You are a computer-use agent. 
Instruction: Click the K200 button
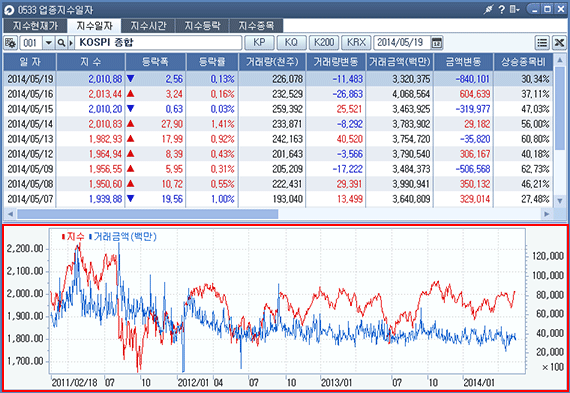pyautogui.click(x=324, y=43)
